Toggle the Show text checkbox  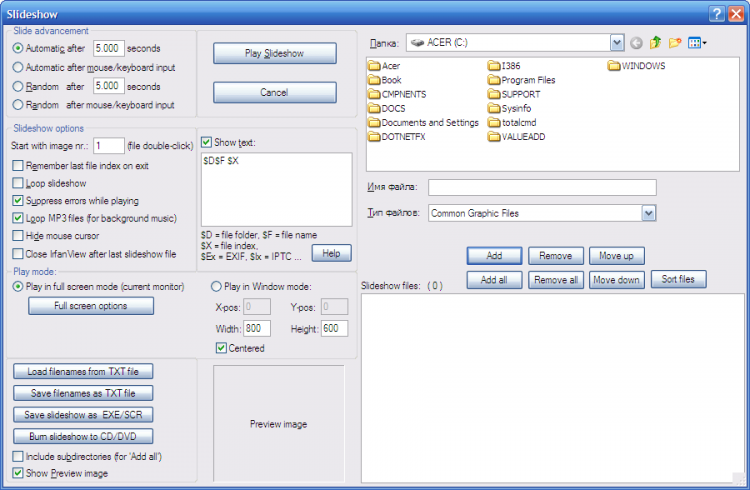click(x=206, y=142)
